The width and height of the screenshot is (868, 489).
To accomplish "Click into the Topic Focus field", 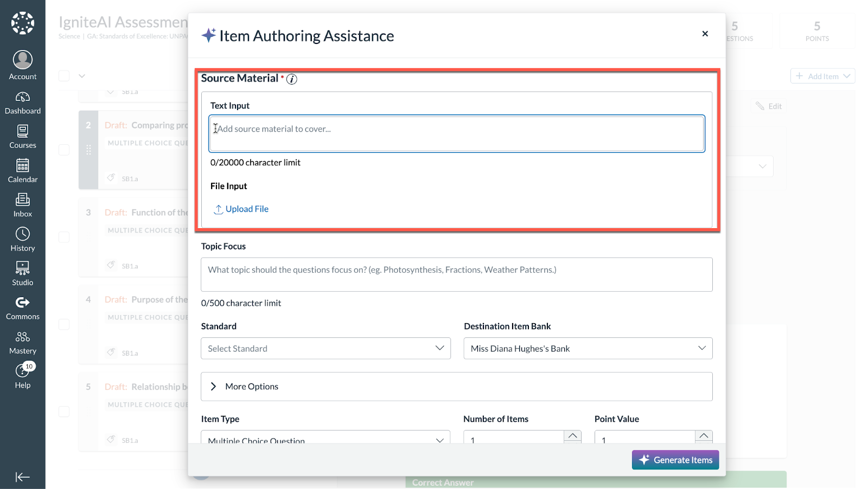I will point(457,274).
